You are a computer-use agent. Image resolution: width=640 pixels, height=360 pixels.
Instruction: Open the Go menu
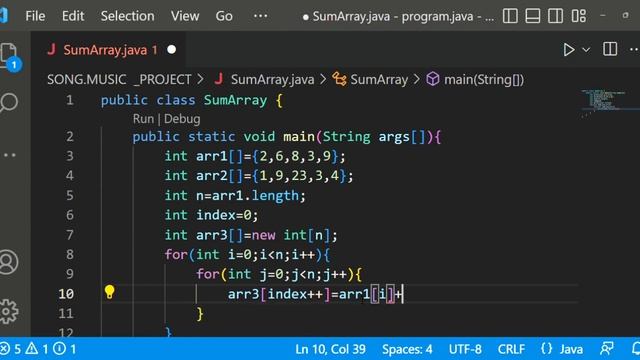(224, 16)
